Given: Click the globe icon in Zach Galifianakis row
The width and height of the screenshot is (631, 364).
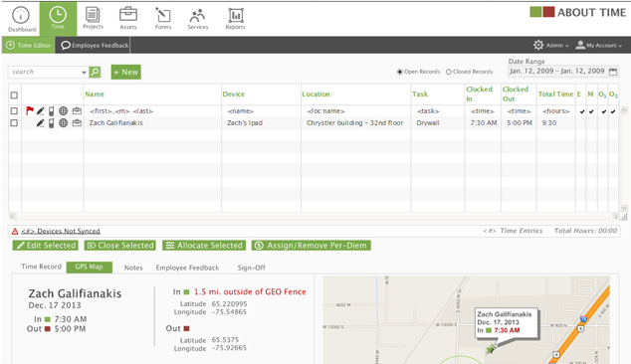Looking at the screenshot, I should pos(63,122).
